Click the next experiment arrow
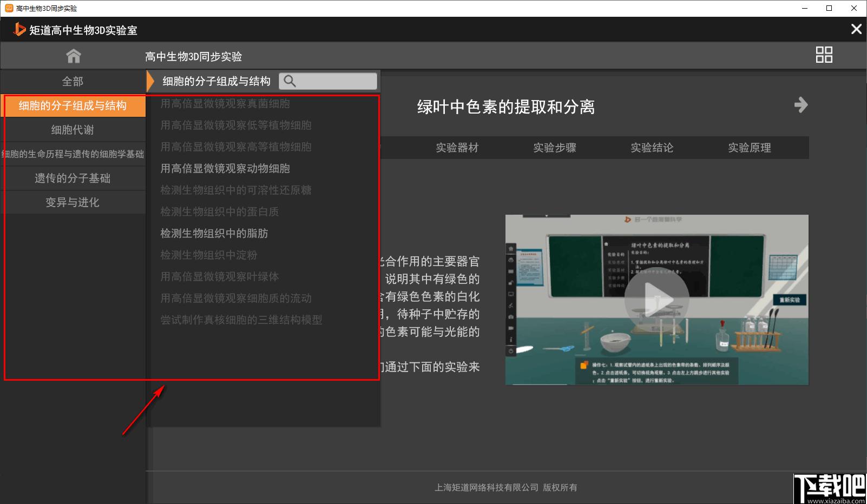The height and width of the screenshot is (504, 867). (801, 104)
